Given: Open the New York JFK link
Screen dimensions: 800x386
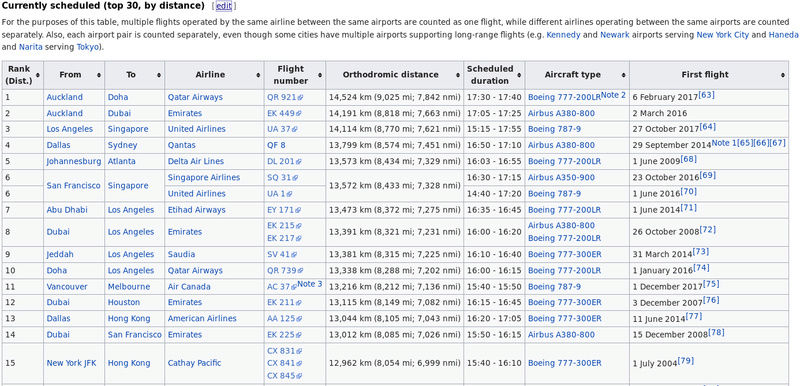Looking at the screenshot, I should click(x=71, y=363).
